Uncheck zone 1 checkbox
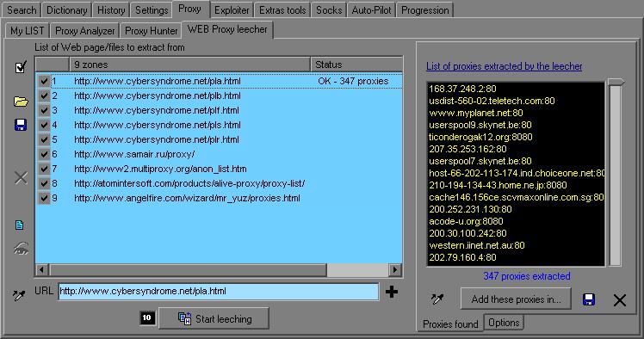Viewport: 644px width, 339px height. pyautogui.click(x=44, y=81)
